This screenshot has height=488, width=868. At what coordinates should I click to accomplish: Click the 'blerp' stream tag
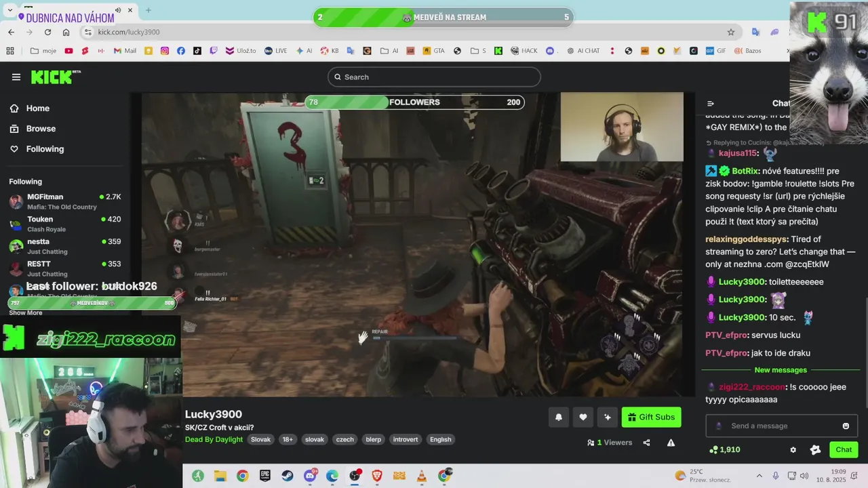pos(374,439)
